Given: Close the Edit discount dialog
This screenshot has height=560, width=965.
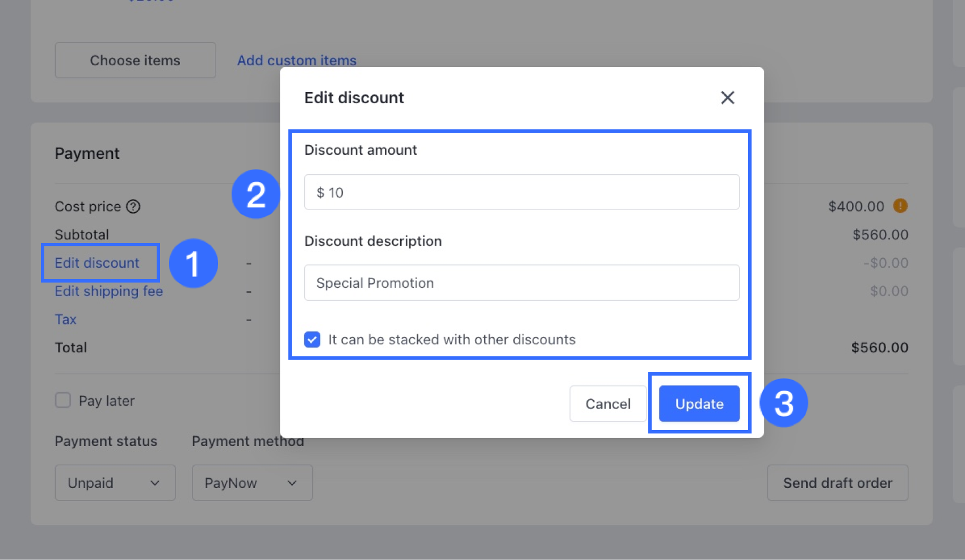Looking at the screenshot, I should (x=727, y=98).
